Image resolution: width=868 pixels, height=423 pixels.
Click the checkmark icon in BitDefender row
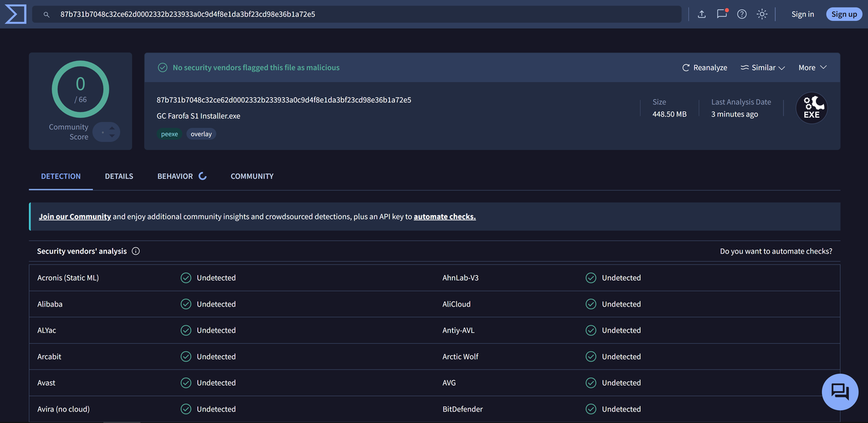pyautogui.click(x=591, y=409)
